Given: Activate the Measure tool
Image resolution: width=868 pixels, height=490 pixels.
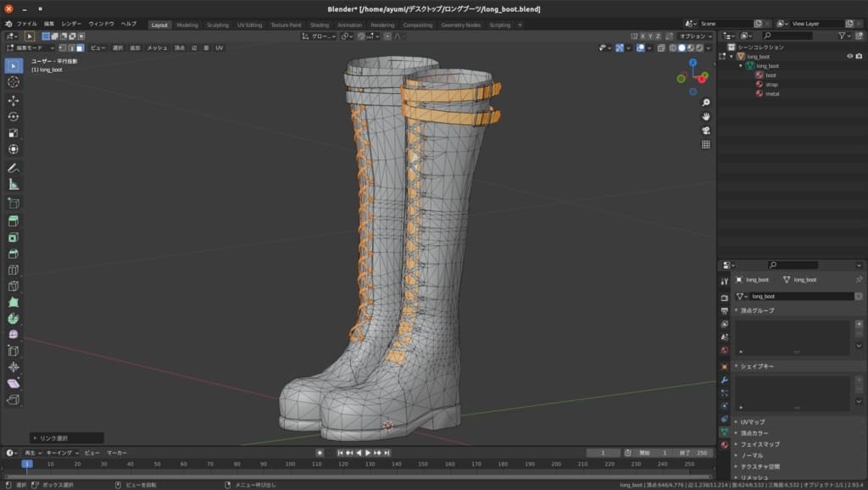Looking at the screenshot, I should (14, 184).
